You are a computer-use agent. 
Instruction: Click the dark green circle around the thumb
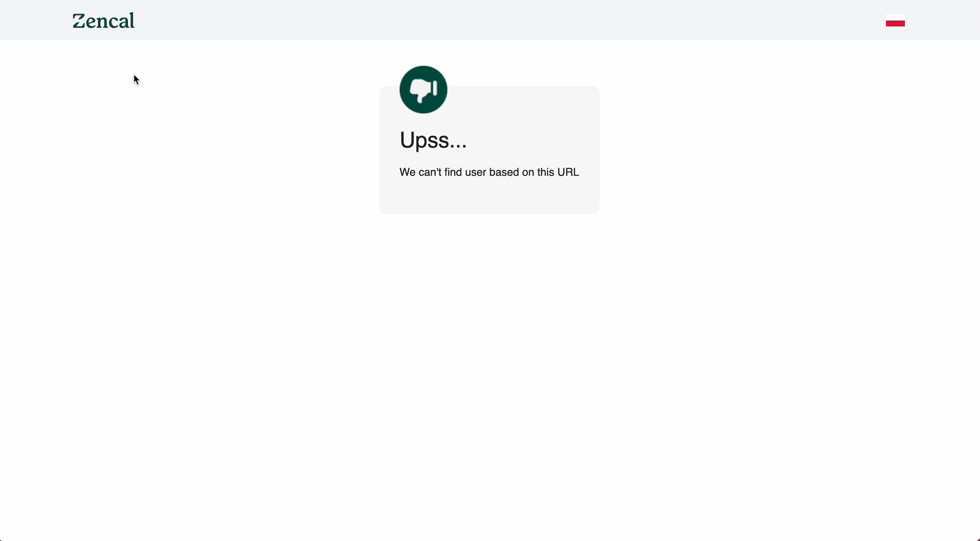(x=423, y=90)
